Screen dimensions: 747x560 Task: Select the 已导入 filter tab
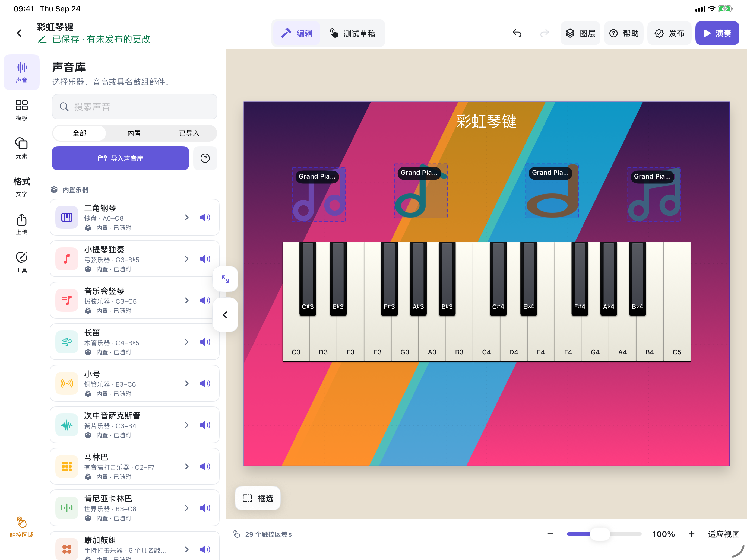click(189, 133)
